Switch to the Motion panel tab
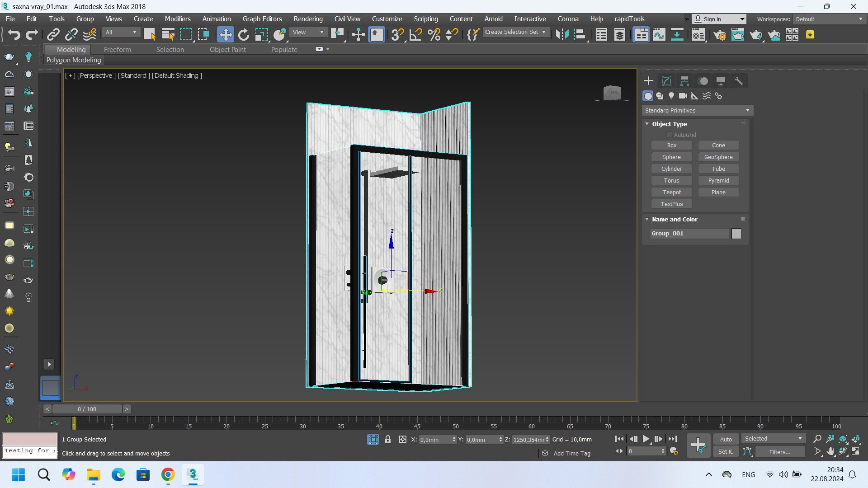The width and height of the screenshot is (868, 488). [703, 81]
